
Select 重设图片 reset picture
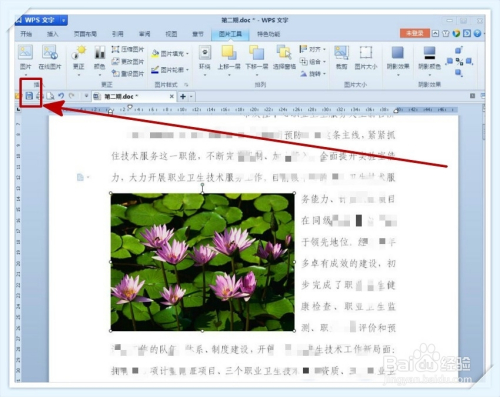point(128,73)
